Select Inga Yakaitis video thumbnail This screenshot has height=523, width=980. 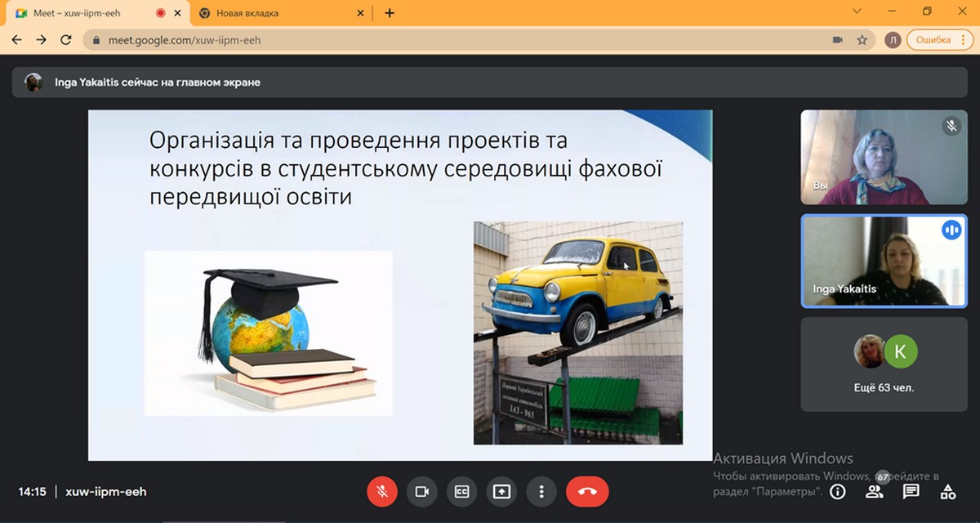click(884, 261)
